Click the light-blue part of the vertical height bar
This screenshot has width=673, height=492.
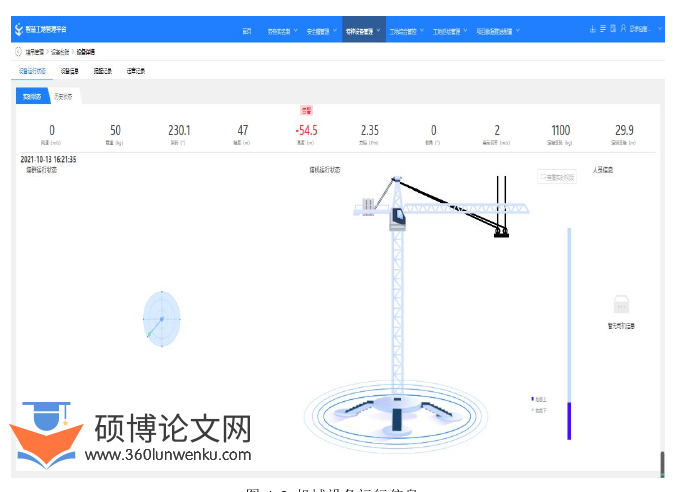click(569, 315)
